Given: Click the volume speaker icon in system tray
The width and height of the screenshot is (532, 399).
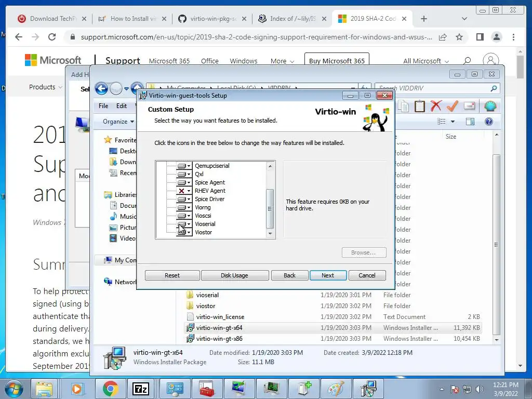Looking at the screenshot, I should coord(479,389).
